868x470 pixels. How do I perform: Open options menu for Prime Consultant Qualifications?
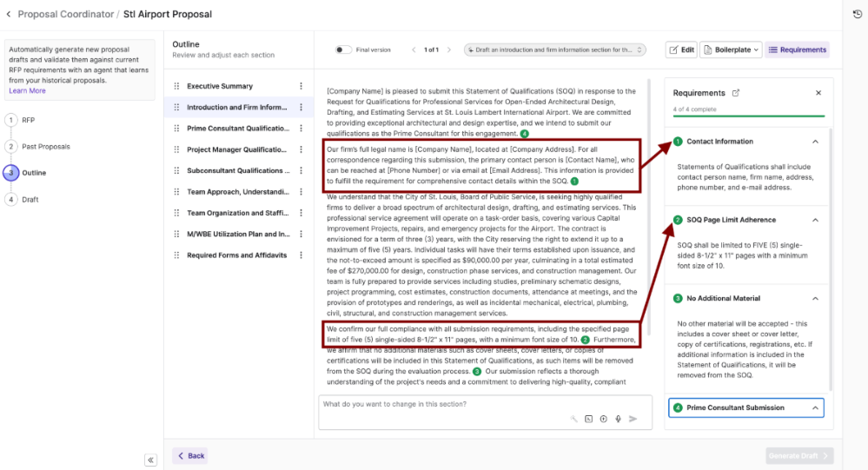(x=301, y=129)
